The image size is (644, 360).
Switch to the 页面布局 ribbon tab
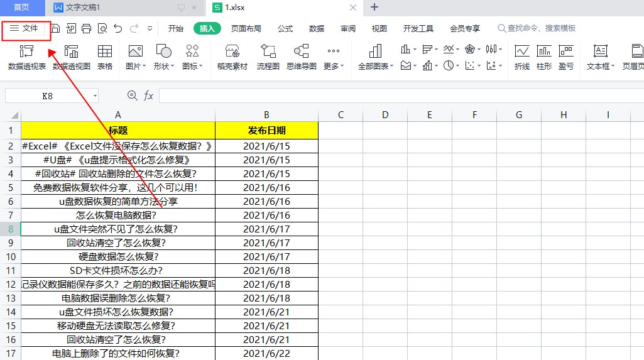click(246, 28)
